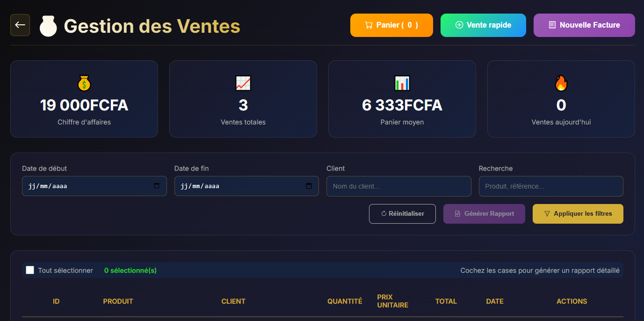644x321 pixels.
Task: Click the PRIX UNITAIRE column header
Action: [392, 301]
